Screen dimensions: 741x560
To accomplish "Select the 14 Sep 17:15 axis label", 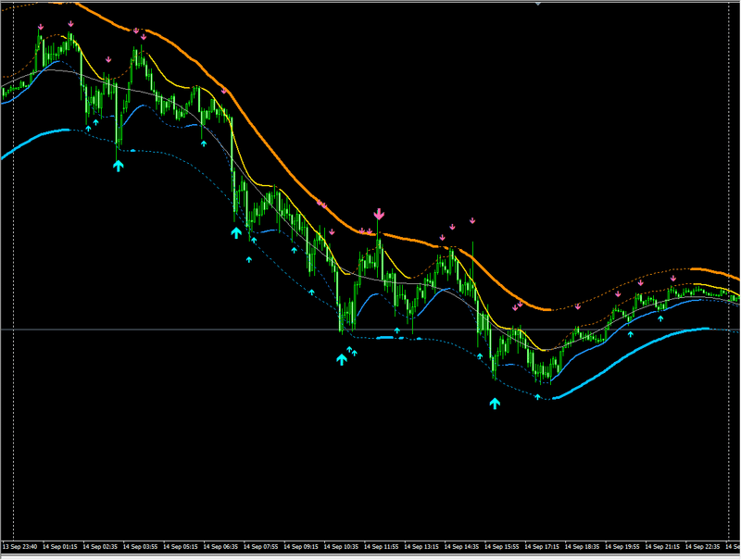I will click(542, 547).
